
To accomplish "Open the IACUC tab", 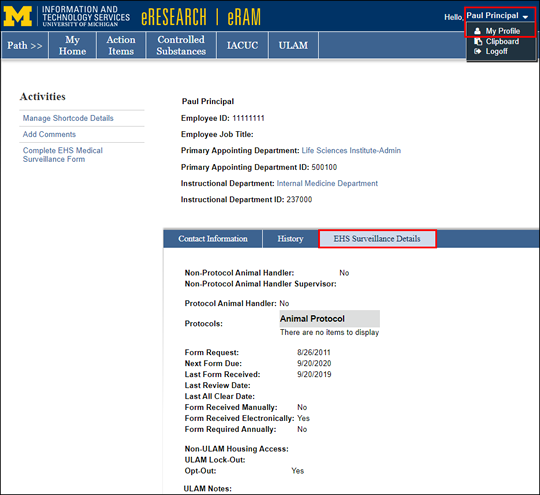I will click(242, 45).
